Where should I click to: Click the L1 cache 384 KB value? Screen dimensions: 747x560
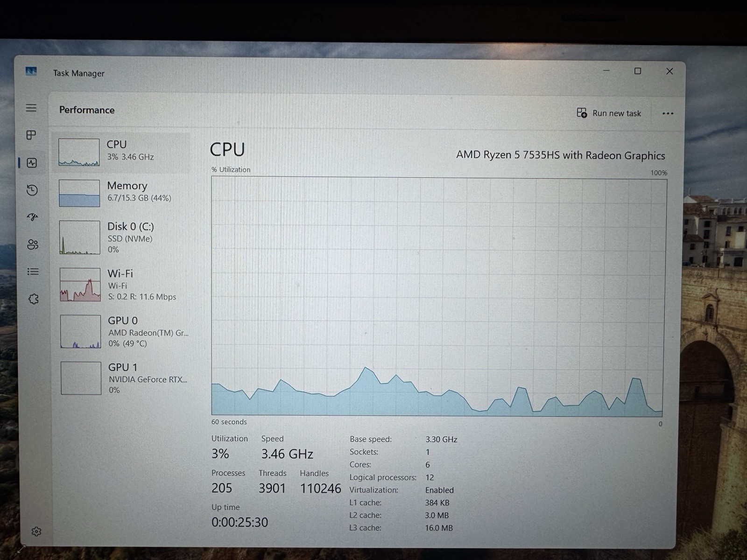(437, 503)
